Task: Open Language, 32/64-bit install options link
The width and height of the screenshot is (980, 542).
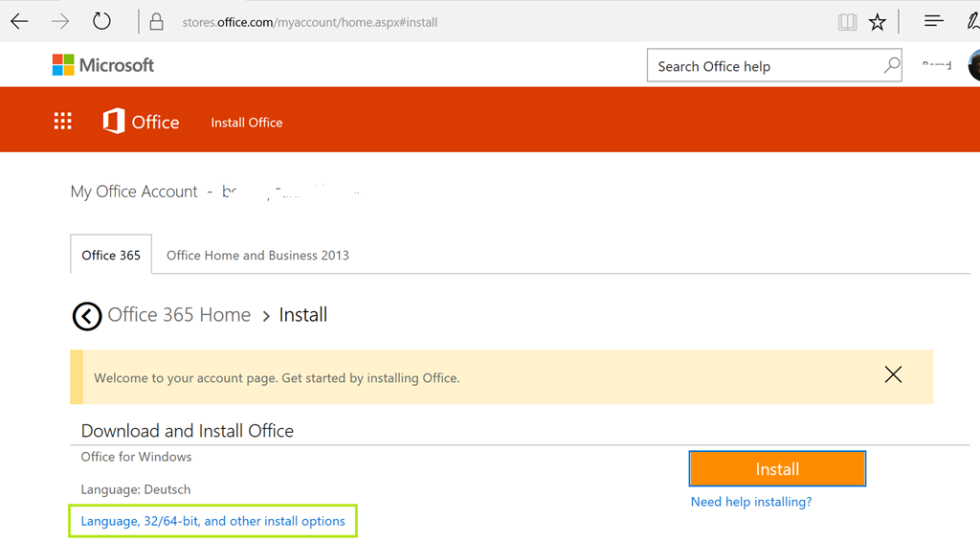Action: pos(212,521)
